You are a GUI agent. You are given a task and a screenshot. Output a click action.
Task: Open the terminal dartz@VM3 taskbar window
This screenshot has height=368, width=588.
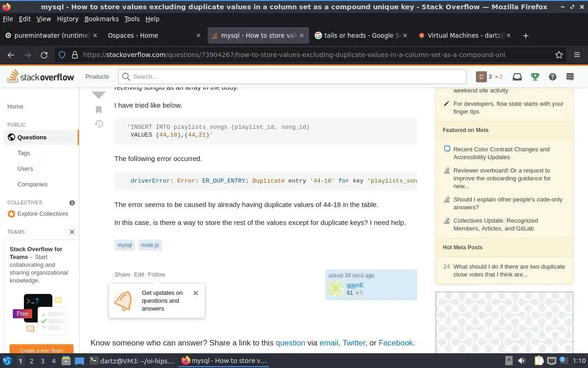(x=132, y=361)
